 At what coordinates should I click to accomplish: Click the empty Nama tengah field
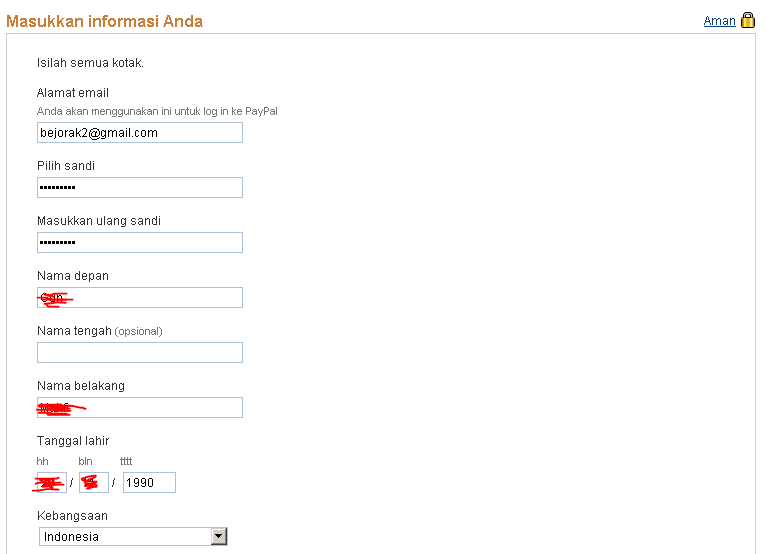(140, 353)
